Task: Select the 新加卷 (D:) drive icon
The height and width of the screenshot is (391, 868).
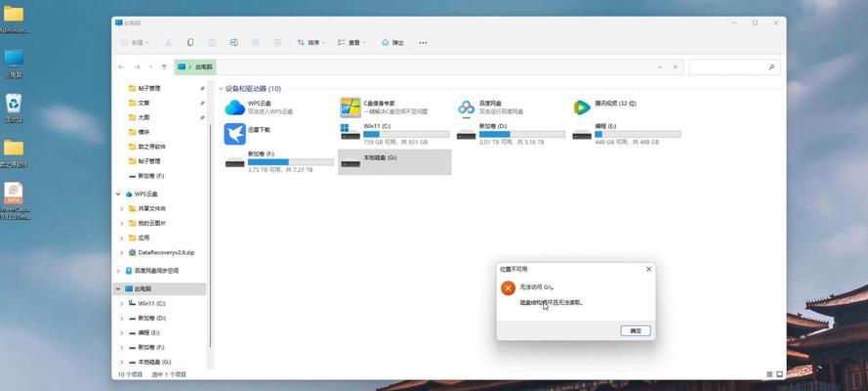Action: 466,135
